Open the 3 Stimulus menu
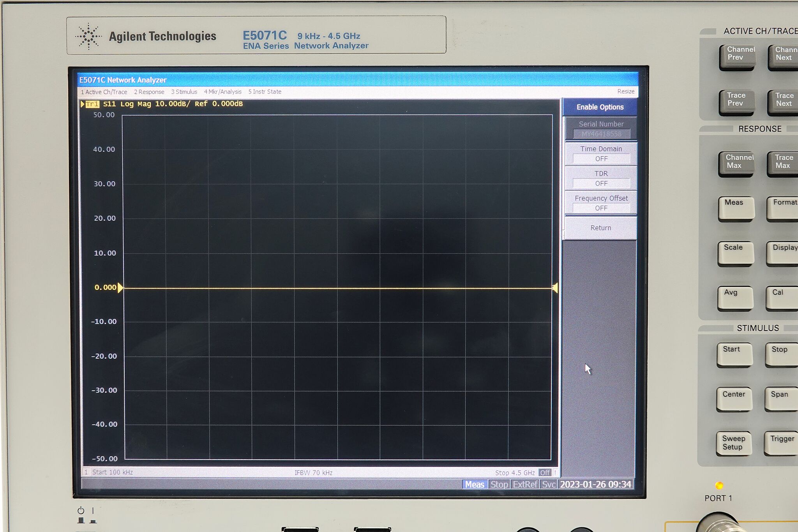 [x=184, y=92]
